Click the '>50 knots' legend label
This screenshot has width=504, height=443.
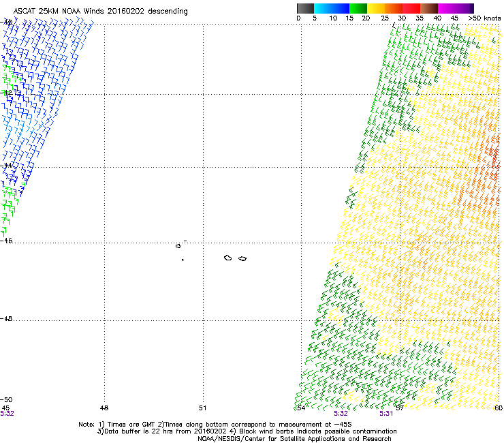(x=484, y=18)
